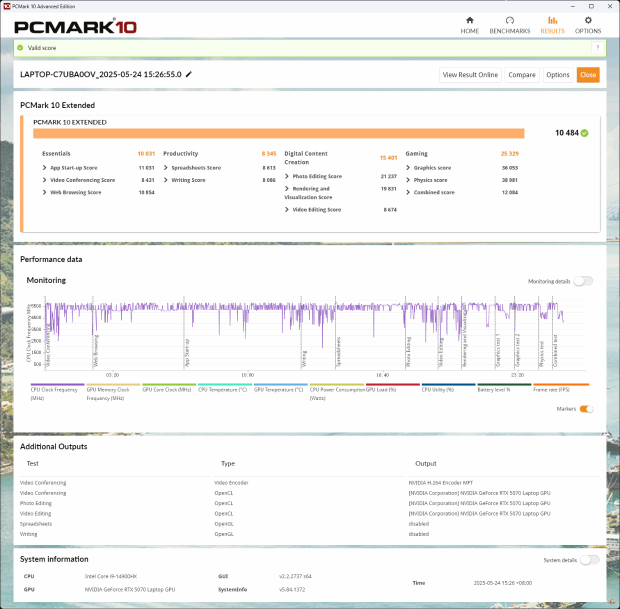Expand Photo Editing Score row
This screenshot has height=609, width=620.
287,176
